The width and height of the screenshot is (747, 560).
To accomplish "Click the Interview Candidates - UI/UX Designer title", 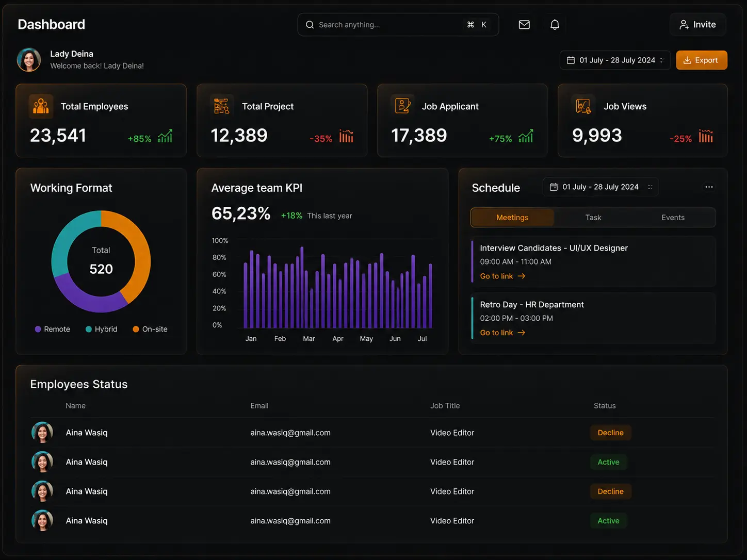I will click(x=554, y=248).
